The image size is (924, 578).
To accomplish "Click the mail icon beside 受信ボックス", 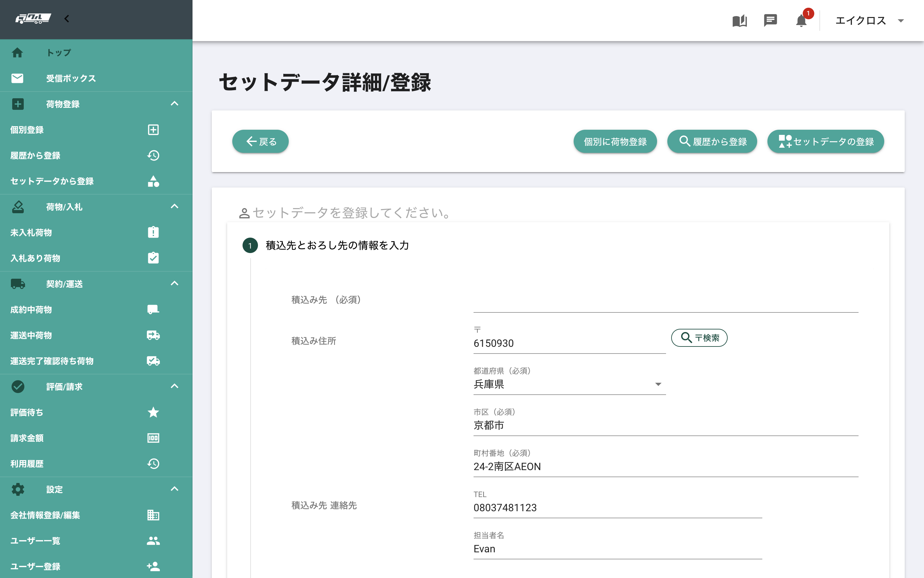I will coord(17,78).
